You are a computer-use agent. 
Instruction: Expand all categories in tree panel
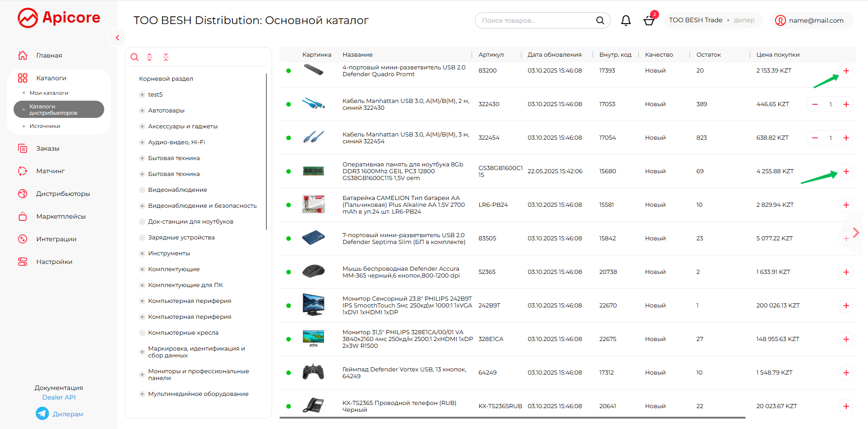(149, 57)
